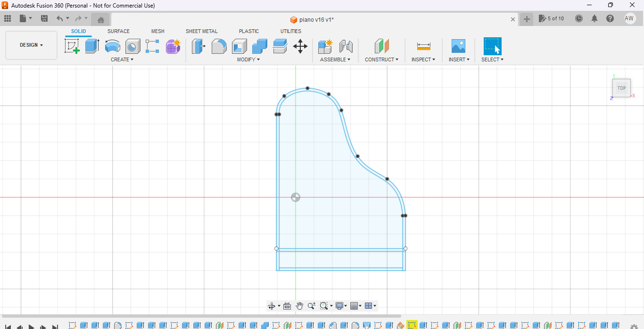The image size is (644, 329).
Task: Select the Zoom tool
Action: coord(311,306)
